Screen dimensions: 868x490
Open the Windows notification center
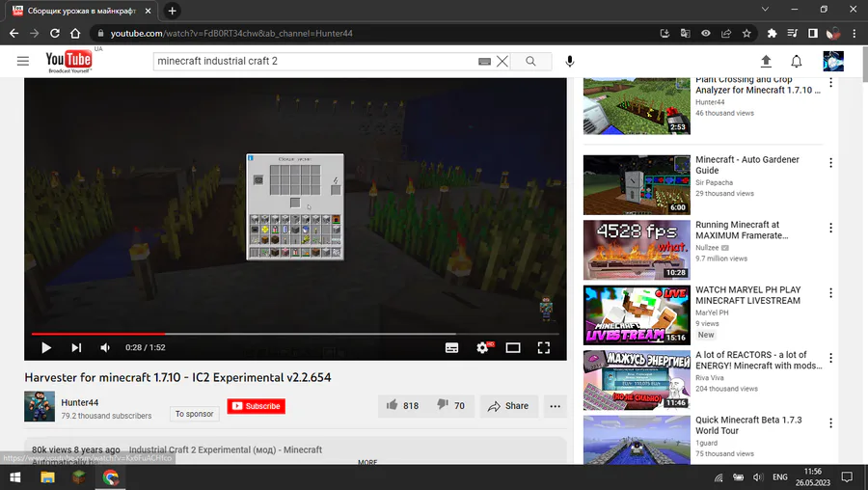847,477
